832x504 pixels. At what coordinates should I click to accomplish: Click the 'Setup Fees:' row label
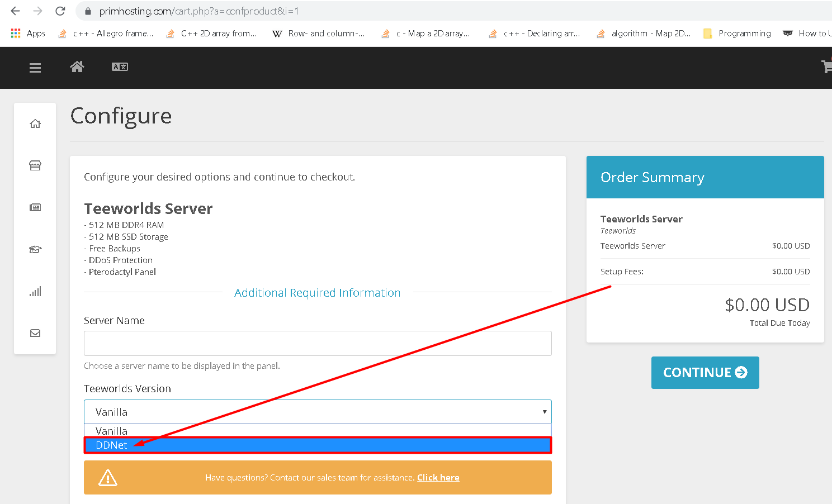pos(622,272)
